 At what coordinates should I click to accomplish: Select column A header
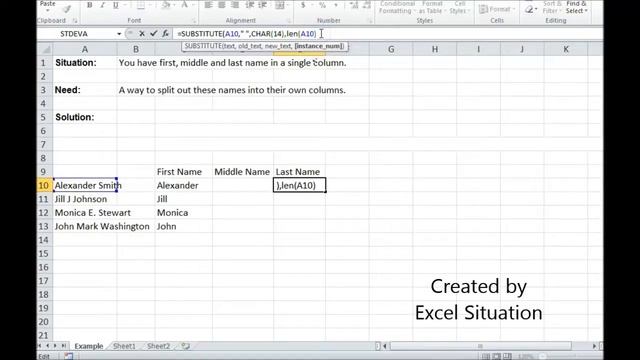coord(85,49)
